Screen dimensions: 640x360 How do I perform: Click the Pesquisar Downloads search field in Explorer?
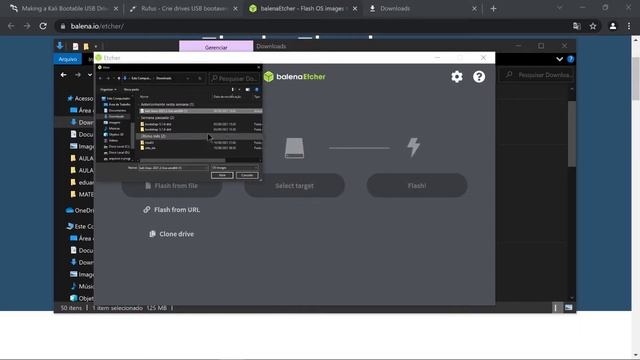point(538,75)
